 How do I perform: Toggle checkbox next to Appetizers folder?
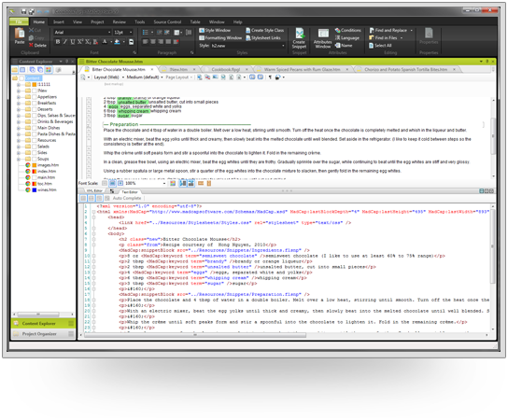click(x=34, y=97)
